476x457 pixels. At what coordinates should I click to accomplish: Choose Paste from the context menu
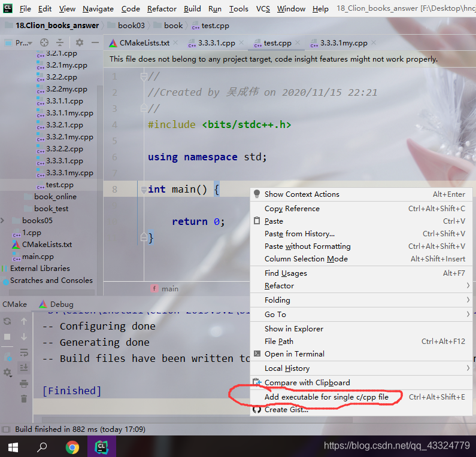361,221
